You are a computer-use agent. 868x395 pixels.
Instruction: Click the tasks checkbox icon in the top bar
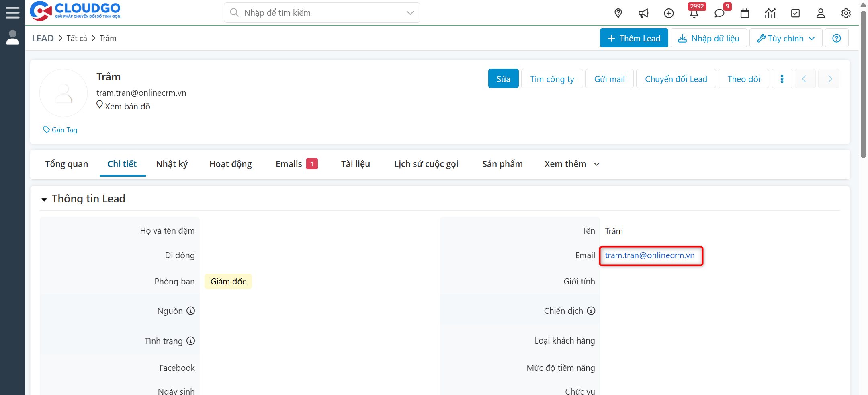795,13
